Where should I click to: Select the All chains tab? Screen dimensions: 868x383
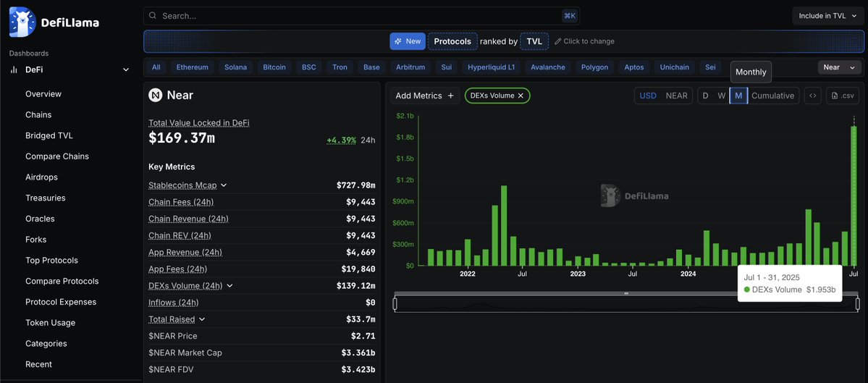click(x=156, y=67)
